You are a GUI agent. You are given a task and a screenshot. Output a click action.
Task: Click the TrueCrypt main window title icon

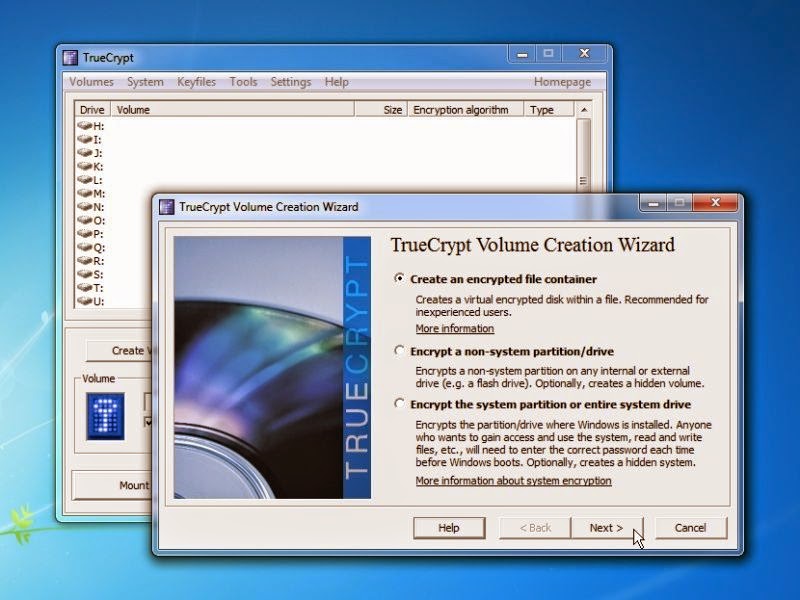pos(70,58)
